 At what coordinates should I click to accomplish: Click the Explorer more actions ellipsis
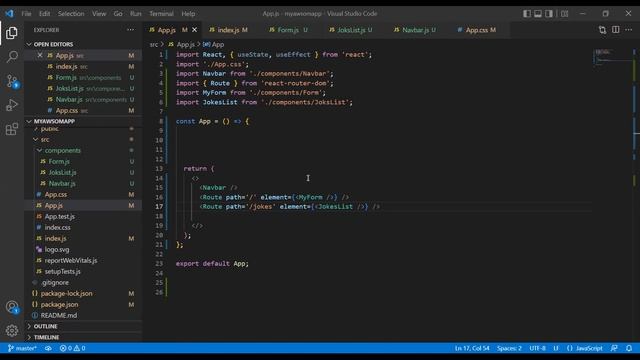(130, 30)
